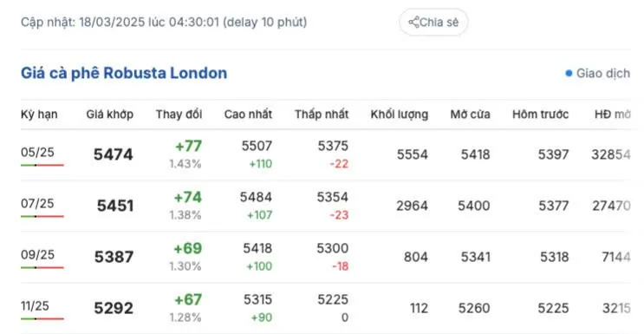Screen dimensions: 644x334
Task: Click the 05/25 green-red price range bar
Action: (42, 165)
